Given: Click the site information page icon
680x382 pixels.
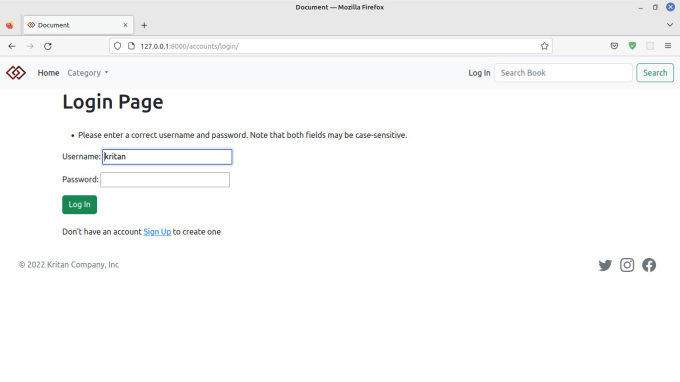Looking at the screenshot, I should point(131,46).
